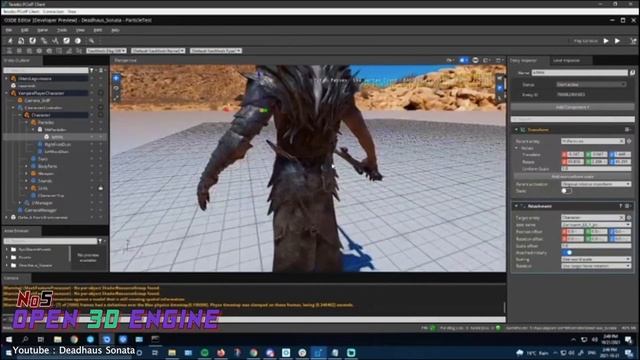Switch to the Level Inspector tab
The image size is (640, 360).
(x=566, y=60)
